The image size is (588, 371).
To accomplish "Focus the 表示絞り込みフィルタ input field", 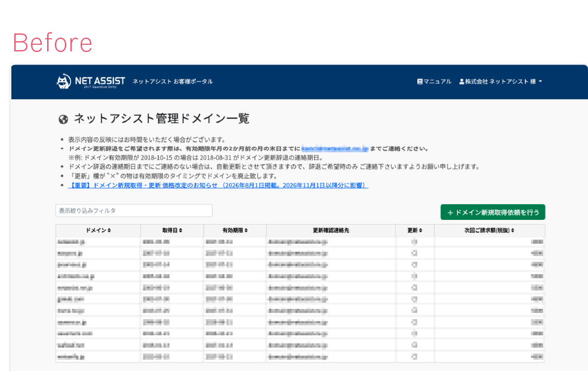I will 134,210.
